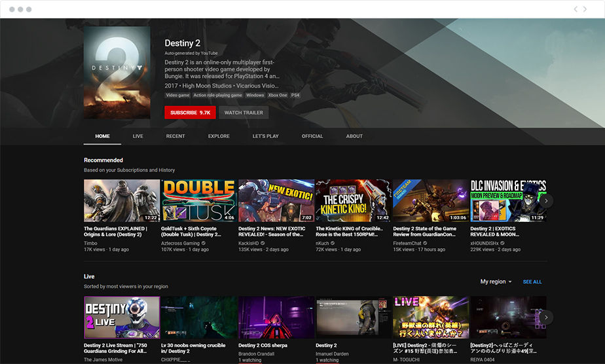Select the LET'S PLAY tab
The image size is (605, 364).
(265, 136)
